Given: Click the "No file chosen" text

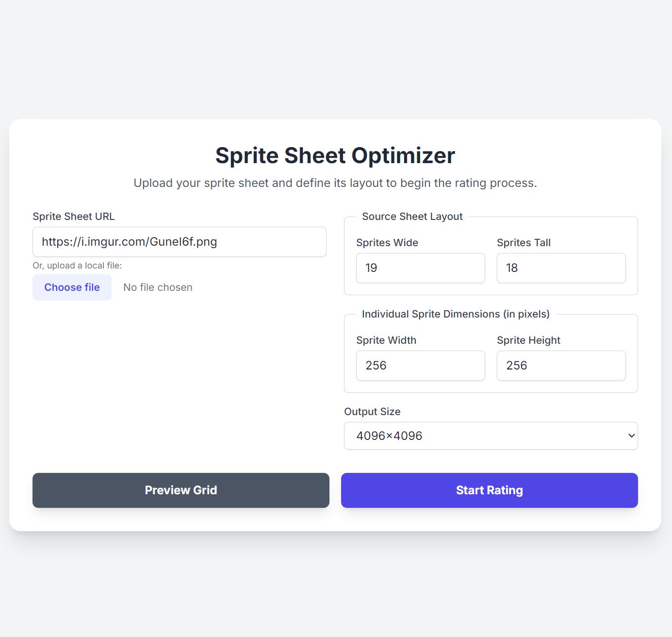Looking at the screenshot, I should pyautogui.click(x=158, y=287).
